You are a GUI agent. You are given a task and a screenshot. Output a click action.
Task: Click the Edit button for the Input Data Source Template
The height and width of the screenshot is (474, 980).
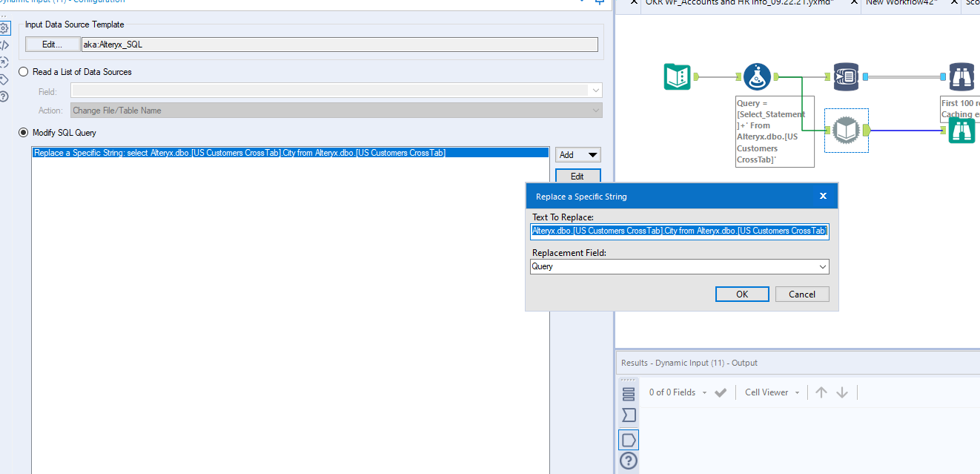53,44
